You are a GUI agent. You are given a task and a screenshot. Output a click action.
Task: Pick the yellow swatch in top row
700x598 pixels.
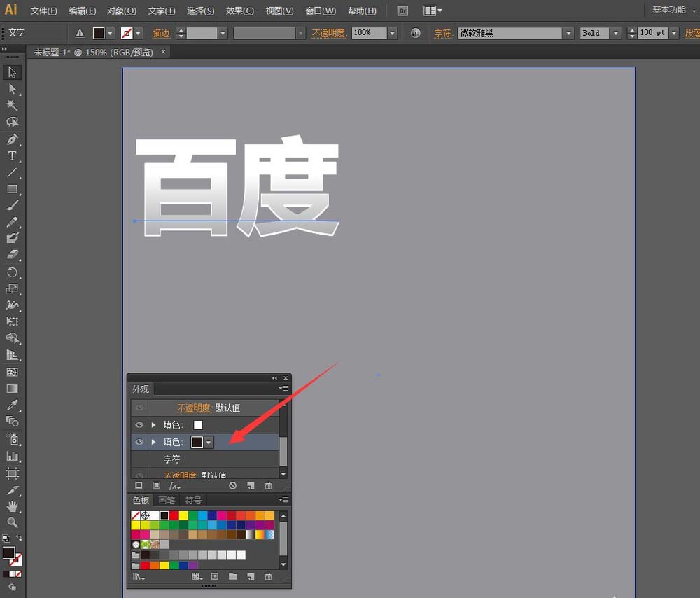click(x=183, y=515)
